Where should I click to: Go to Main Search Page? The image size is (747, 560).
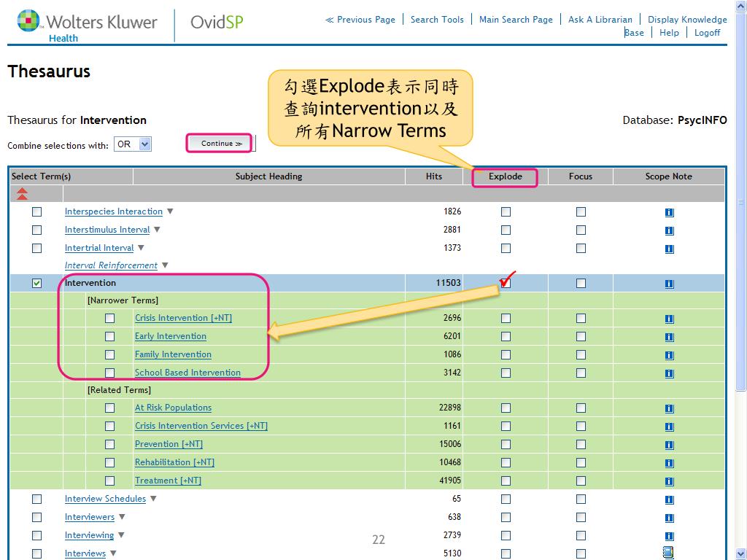coord(516,20)
